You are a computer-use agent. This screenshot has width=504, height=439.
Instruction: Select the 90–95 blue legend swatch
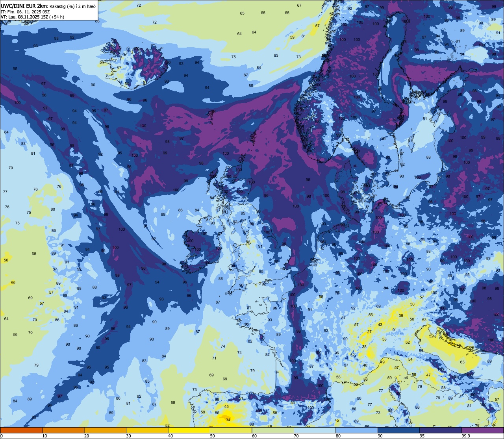[398, 430]
